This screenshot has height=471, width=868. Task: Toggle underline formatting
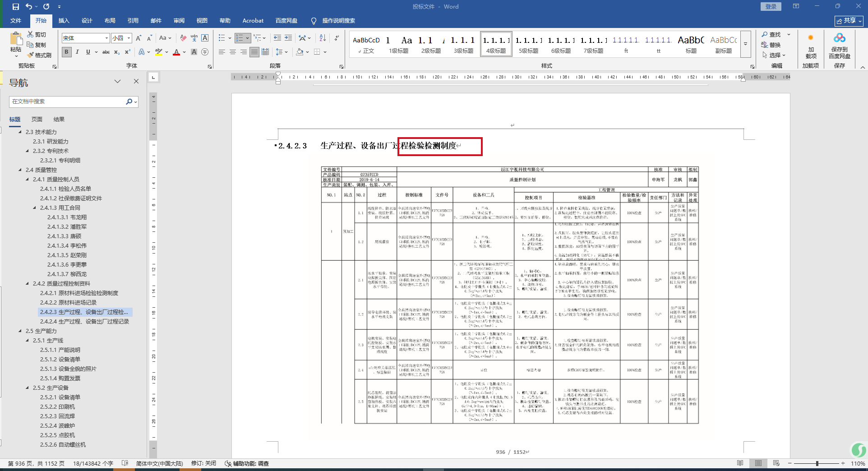[88, 52]
